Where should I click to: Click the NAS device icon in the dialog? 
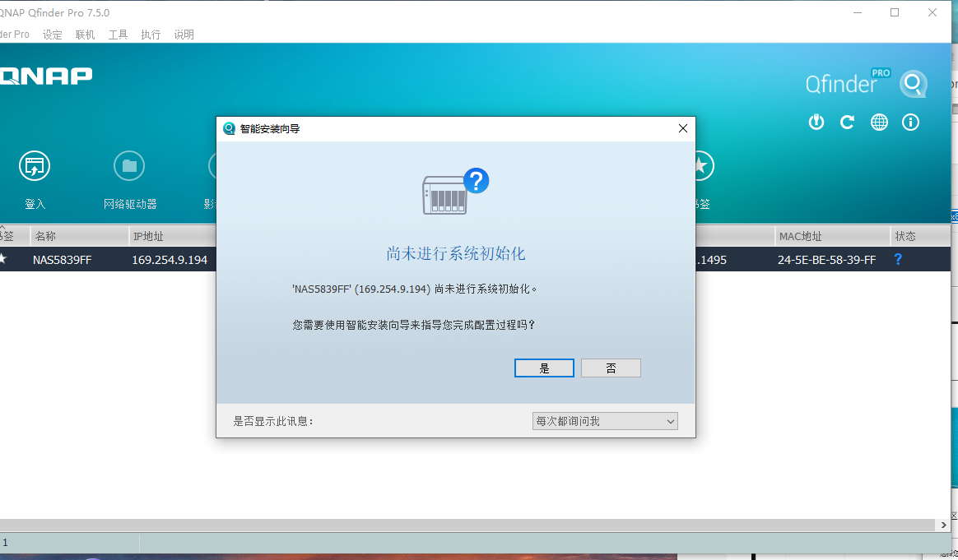456,191
